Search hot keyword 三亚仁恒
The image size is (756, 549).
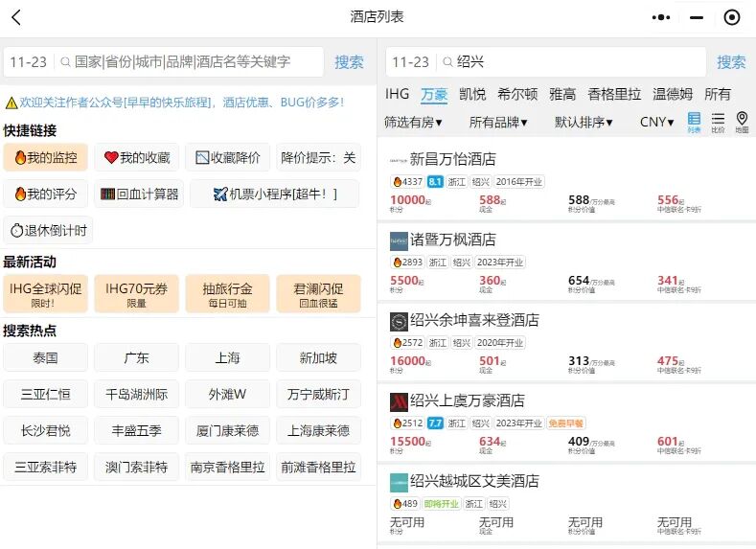[x=46, y=395]
